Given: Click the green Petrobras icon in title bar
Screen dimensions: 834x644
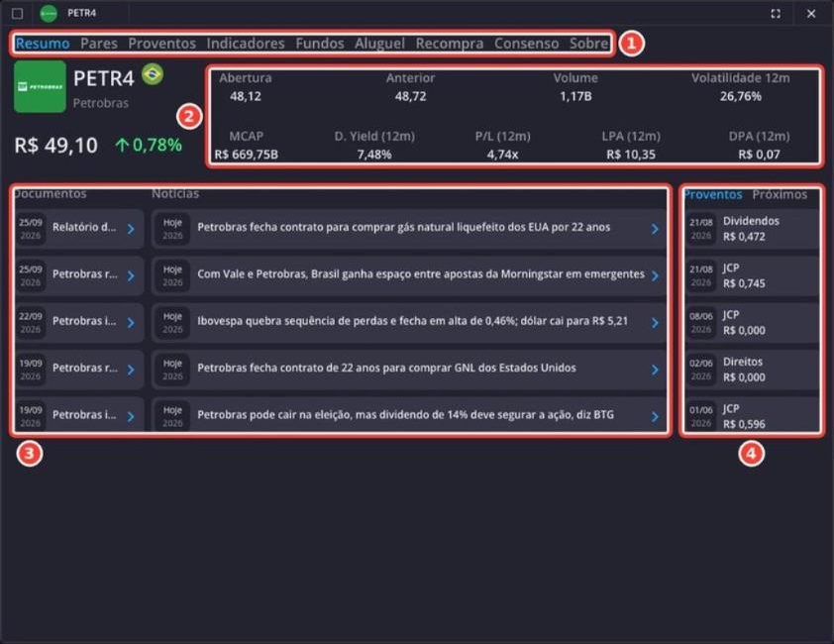Looking at the screenshot, I should [49, 13].
